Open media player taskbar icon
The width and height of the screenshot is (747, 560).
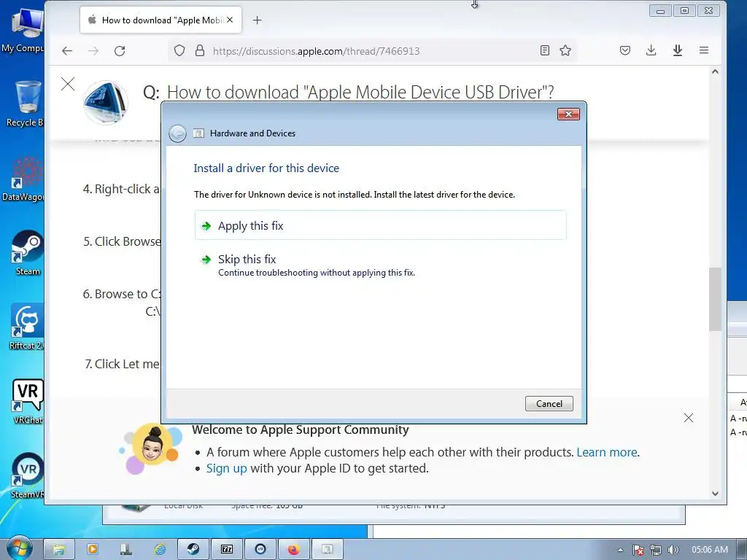(93, 550)
